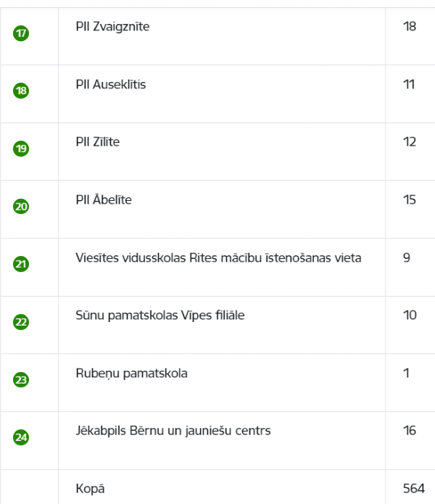Select Viesītes vidusskolas Rites mācību īstenošanas vieta
435x504 pixels.
(218, 257)
